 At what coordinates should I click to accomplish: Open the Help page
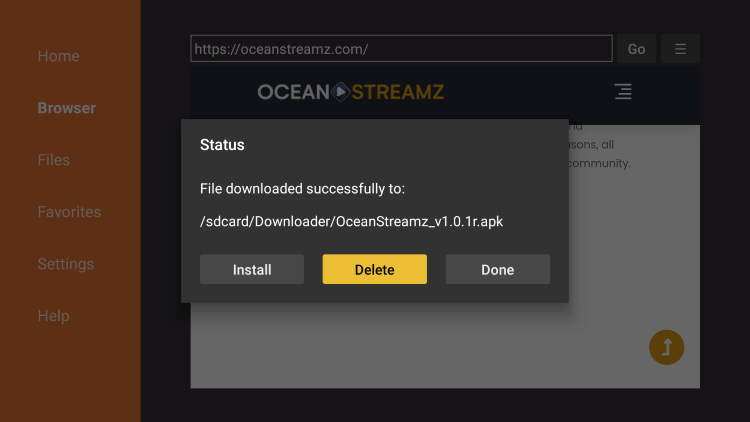tap(54, 316)
